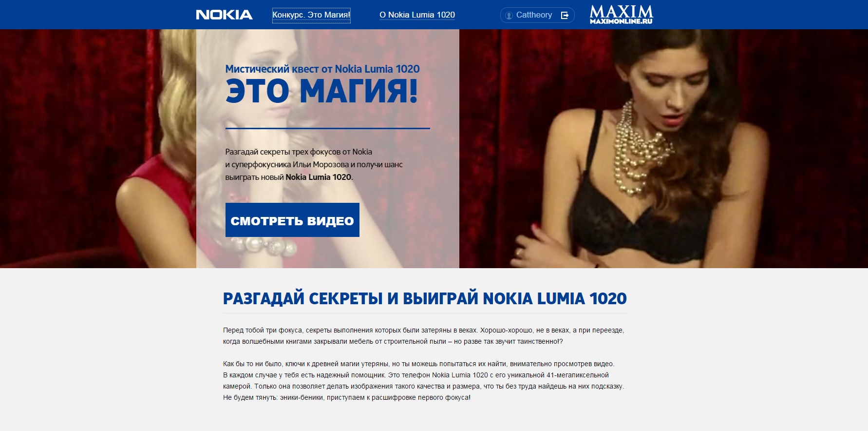Image resolution: width=868 pixels, height=431 pixels.
Task: Click the MAXIMONLINE.RU text under MAXIM
Action: 621,21
